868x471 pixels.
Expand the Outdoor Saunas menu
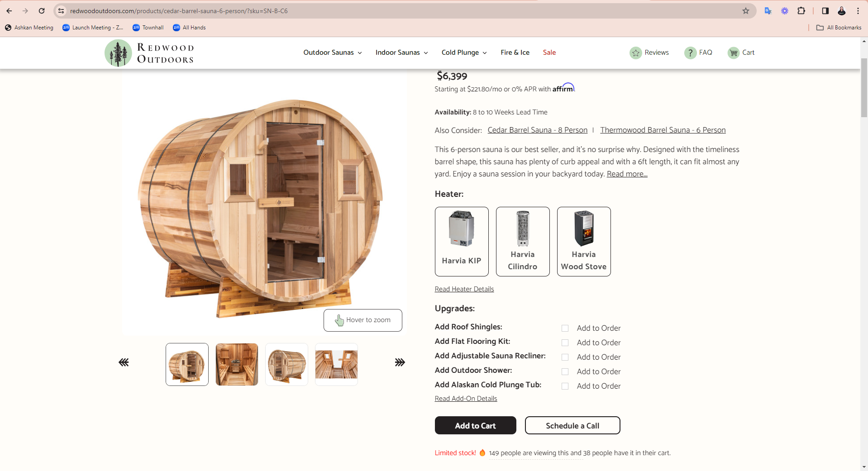click(x=333, y=52)
